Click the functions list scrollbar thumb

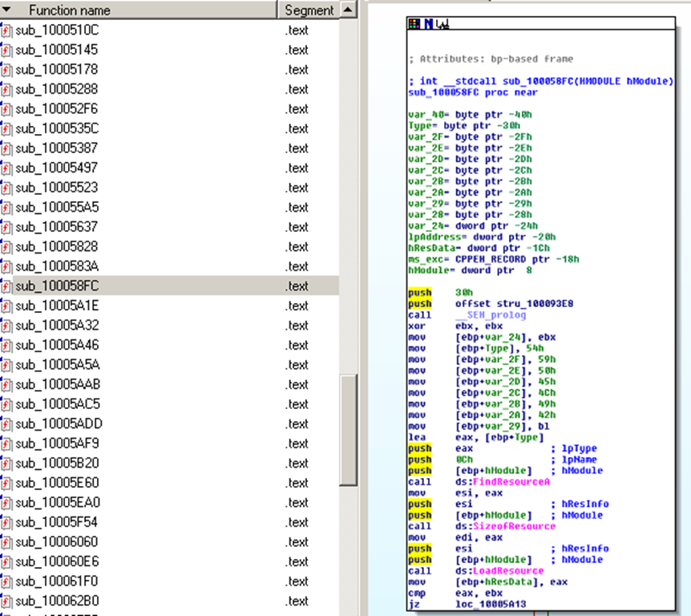(x=348, y=429)
